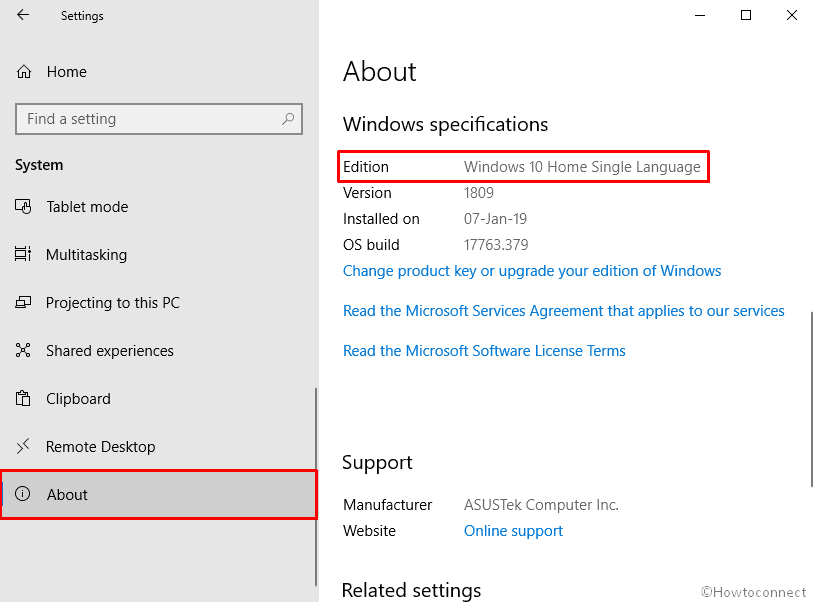Click the search magnifier icon
Viewport: 814px width, 602px height.
pyautogui.click(x=288, y=119)
